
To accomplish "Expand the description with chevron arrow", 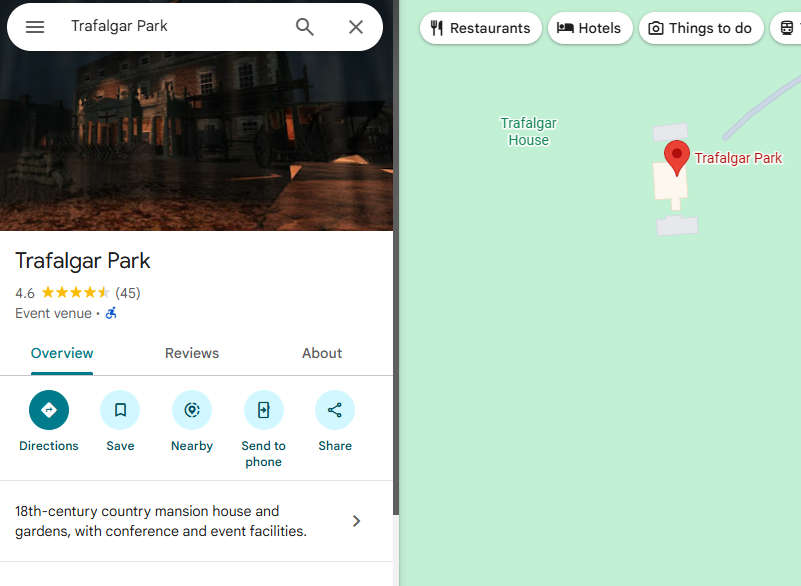I will [357, 521].
